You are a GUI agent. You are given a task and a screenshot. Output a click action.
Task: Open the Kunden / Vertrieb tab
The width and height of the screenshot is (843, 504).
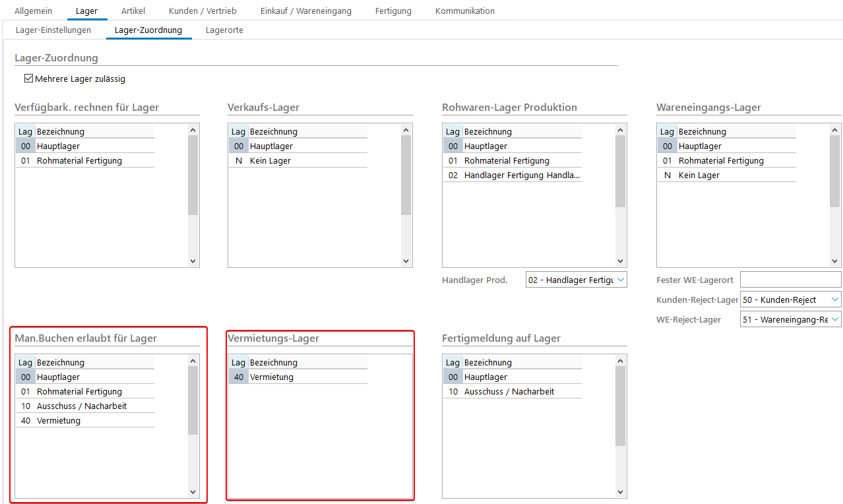tap(203, 11)
